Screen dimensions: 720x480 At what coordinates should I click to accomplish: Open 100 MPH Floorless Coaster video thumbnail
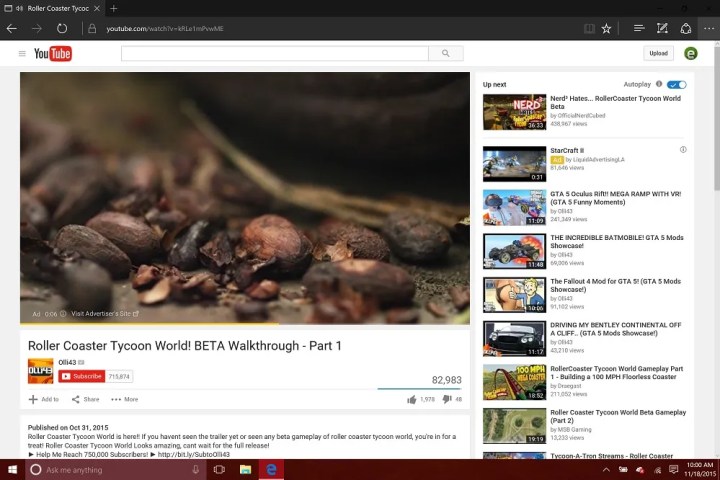(x=514, y=382)
